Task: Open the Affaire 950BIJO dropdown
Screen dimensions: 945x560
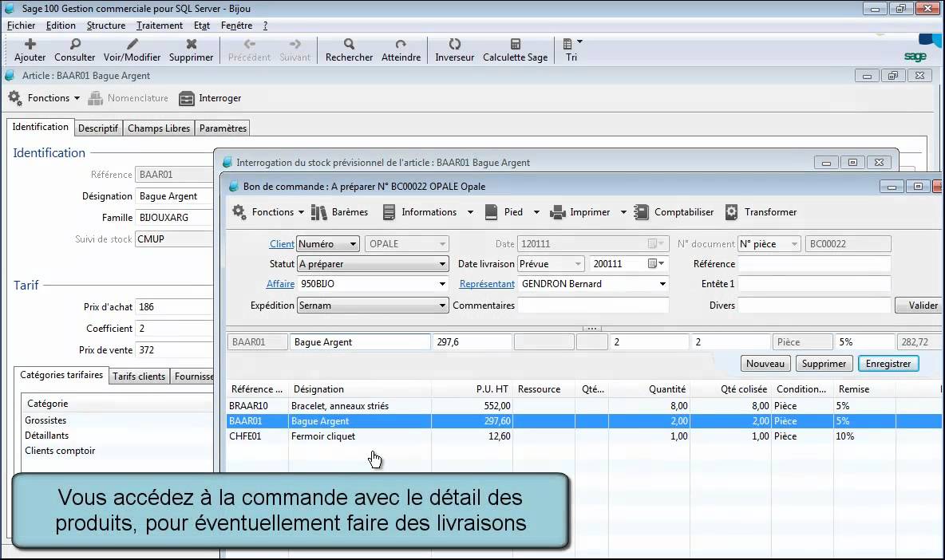Action: tap(373, 284)
